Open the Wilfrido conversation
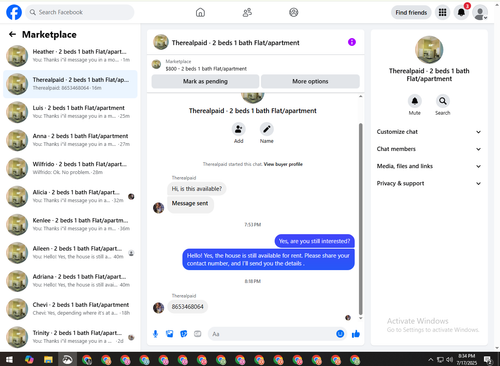This screenshot has width=500, height=366. coord(70,168)
